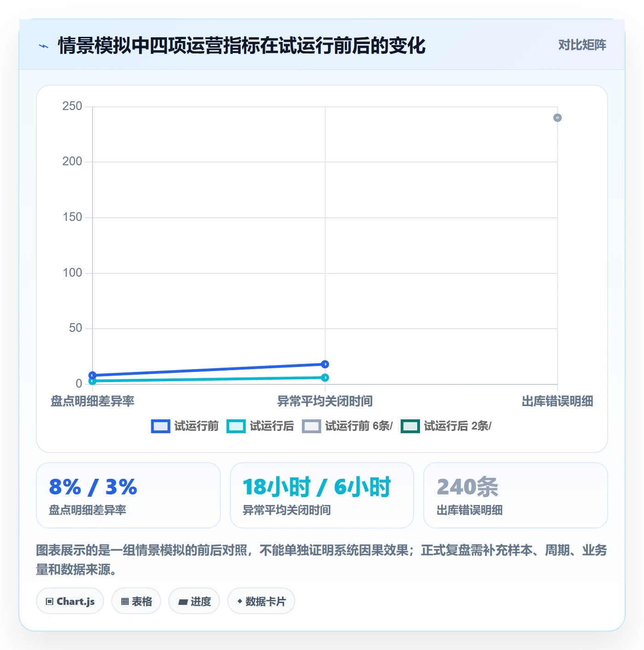The image size is (644, 650).
Task: Click the gray data point near 240
Action: (x=558, y=118)
